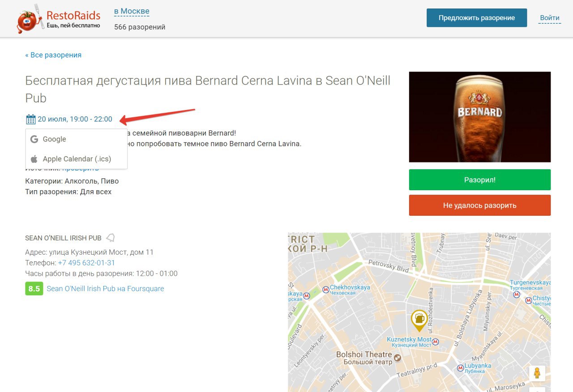Open the Bernard beer image
The width and height of the screenshot is (573, 392).
click(x=480, y=117)
